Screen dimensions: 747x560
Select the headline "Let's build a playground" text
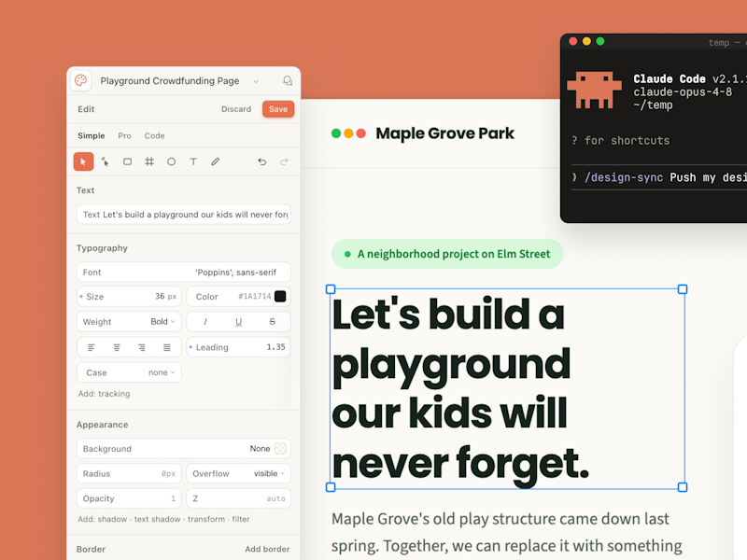tap(460, 388)
